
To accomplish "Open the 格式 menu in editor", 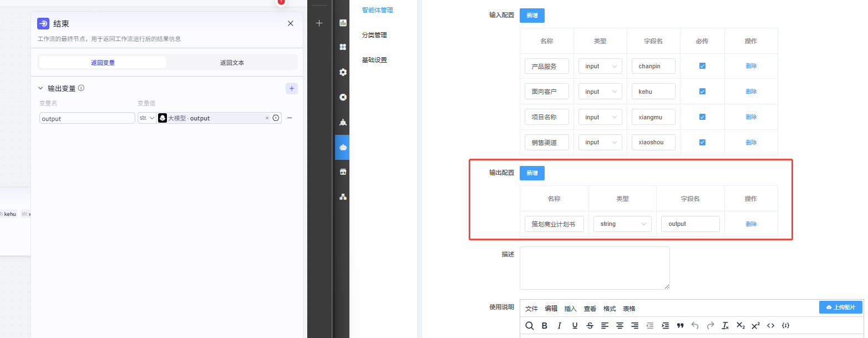I will pos(610,309).
